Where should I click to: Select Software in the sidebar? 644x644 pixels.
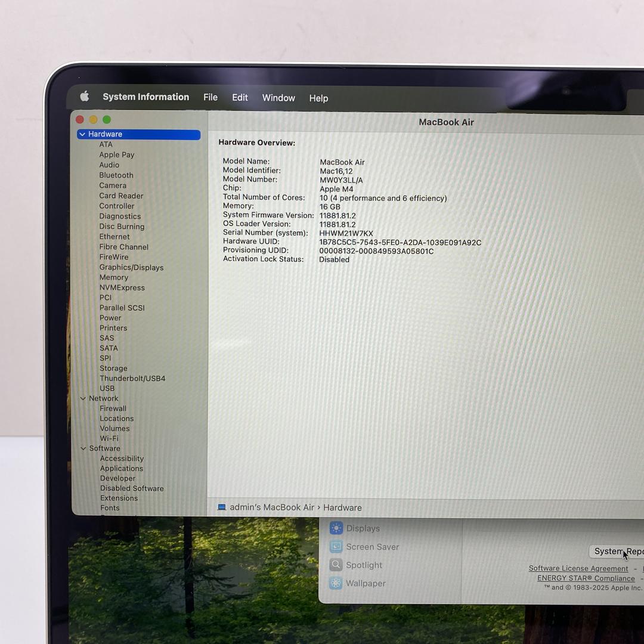pyautogui.click(x=105, y=448)
